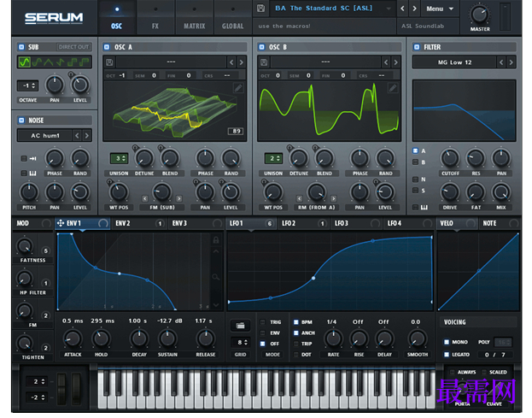Viewport: 532px width, 418px height.
Task: Open the Menu dropdown
Action: coord(440,9)
